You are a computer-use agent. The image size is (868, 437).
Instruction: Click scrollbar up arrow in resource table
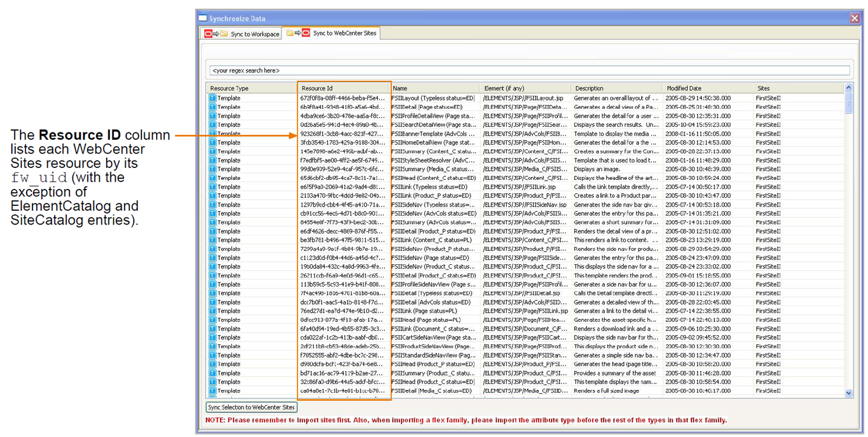click(x=849, y=88)
